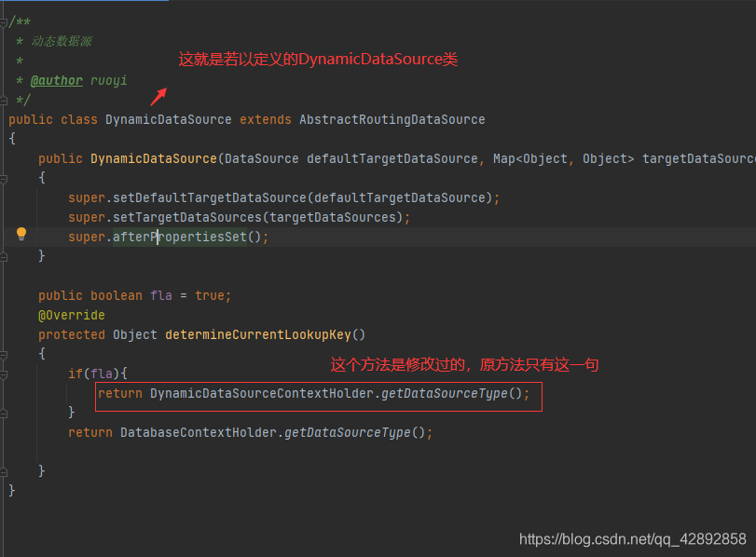The height and width of the screenshot is (557, 756).
Task: Click the yellow lightbulb quick-fix icon
Action: (x=21, y=234)
